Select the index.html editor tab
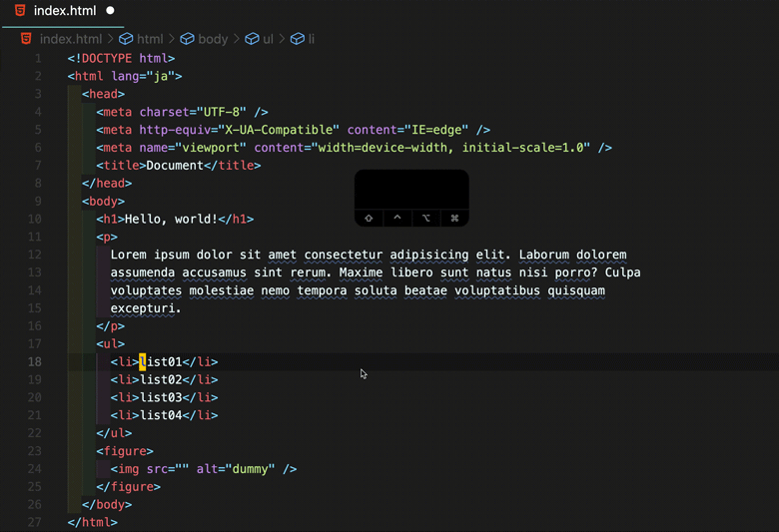Screen dimensions: 779x532 [64, 11]
